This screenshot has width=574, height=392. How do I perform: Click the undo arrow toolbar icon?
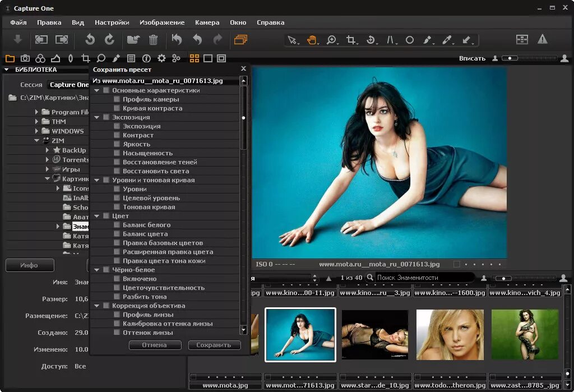click(x=197, y=39)
